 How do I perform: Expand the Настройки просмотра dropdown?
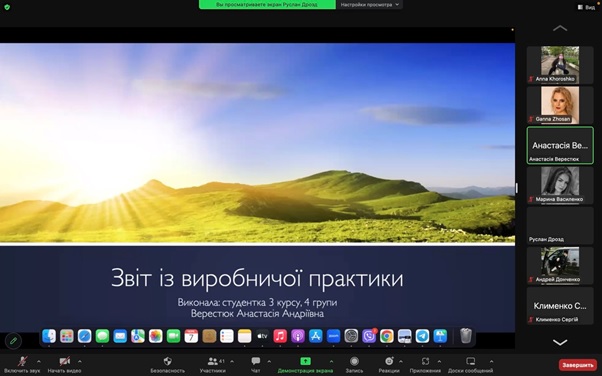coord(370,5)
